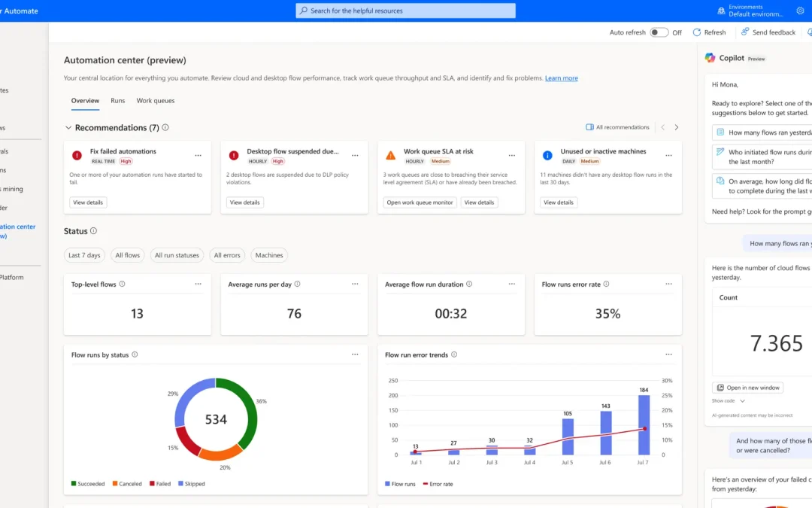Open more options on Flow run error trends chart

coord(668,354)
